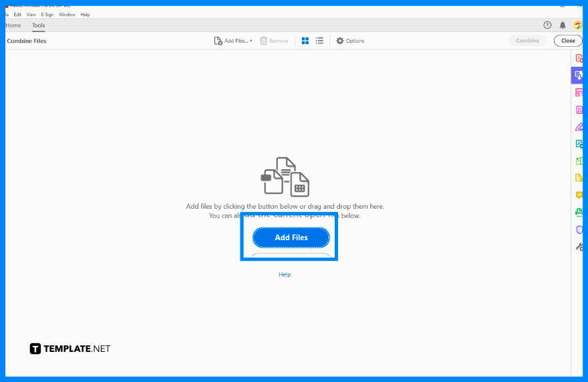
Task: Switch to list view
Action: (319, 41)
